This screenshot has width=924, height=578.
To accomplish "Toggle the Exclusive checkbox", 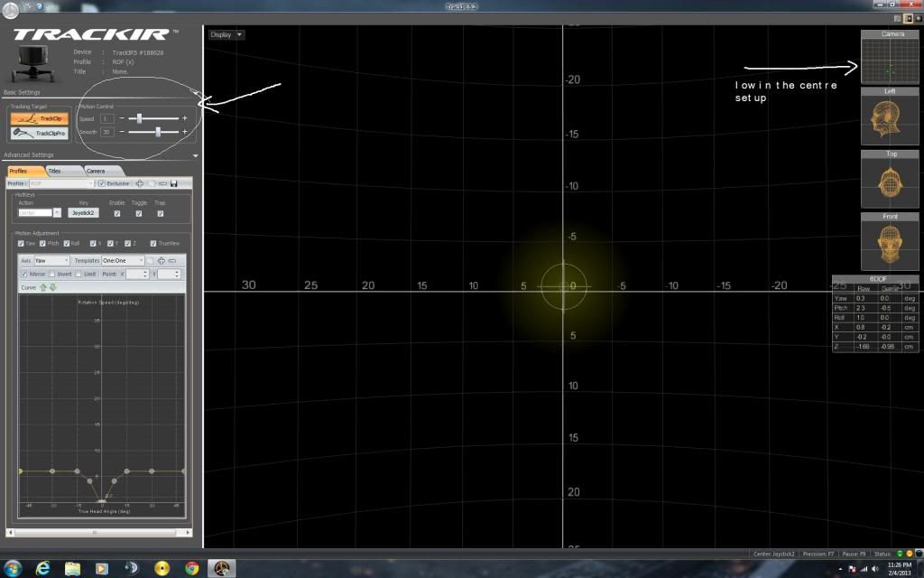I will pyautogui.click(x=102, y=184).
